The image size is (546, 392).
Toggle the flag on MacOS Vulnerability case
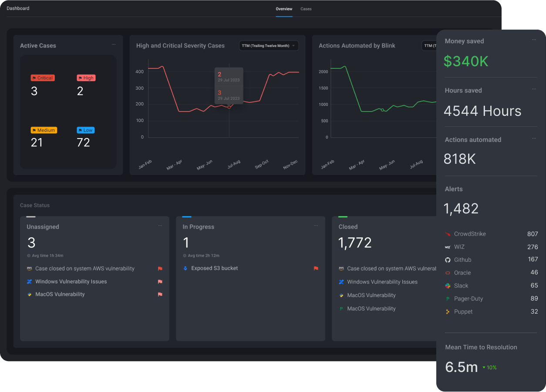[x=160, y=295]
